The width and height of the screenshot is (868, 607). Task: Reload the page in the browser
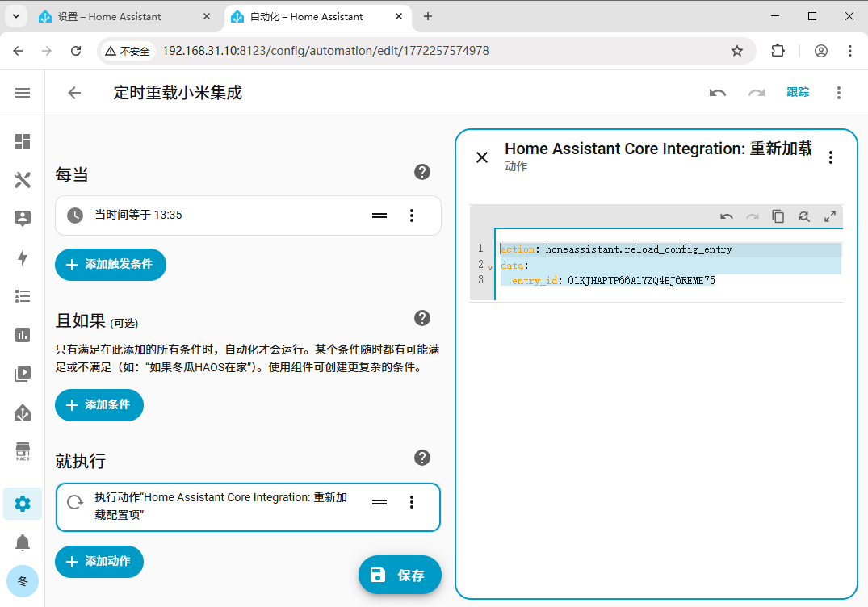click(76, 51)
